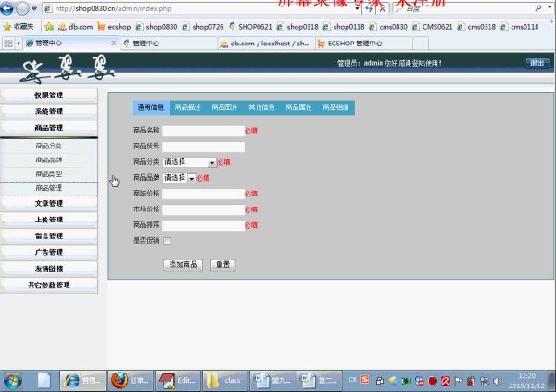Open the 友情链接 sidebar menu

49,269
